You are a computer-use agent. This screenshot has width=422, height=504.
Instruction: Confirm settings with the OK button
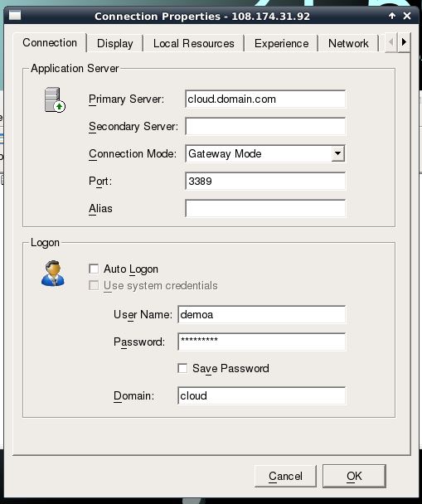(354, 476)
